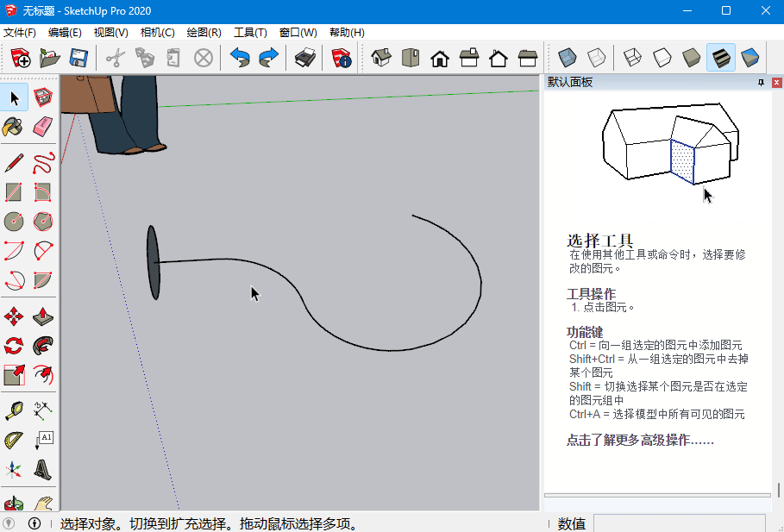784x532 pixels.
Task: Pick the Paint Bucket tool
Action: pos(14,128)
